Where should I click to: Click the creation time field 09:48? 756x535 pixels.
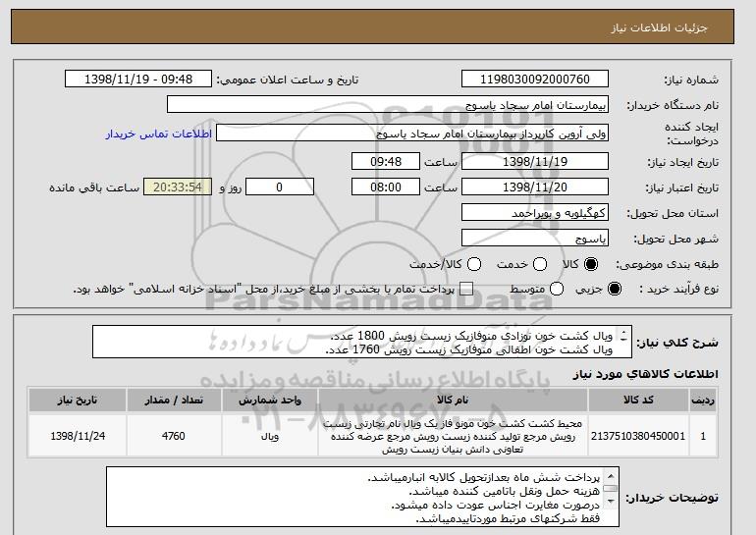386,161
